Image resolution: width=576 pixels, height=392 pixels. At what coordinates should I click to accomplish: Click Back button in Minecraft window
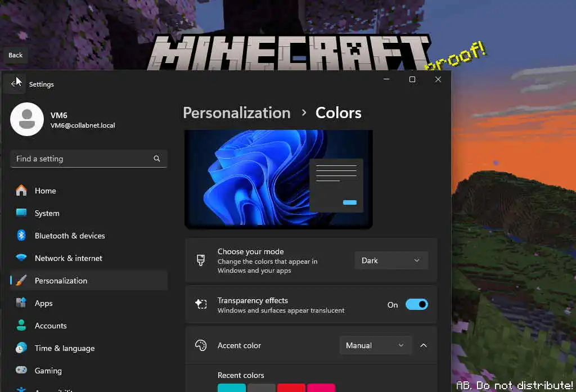[15, 55]
